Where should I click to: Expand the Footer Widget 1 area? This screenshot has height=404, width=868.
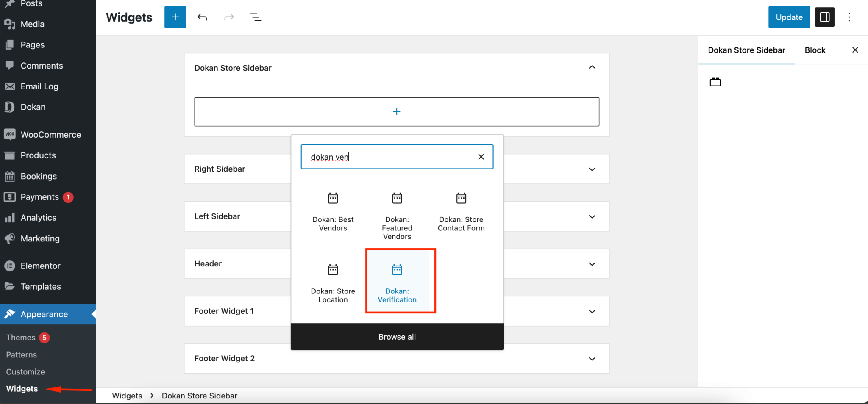point(592,311)
